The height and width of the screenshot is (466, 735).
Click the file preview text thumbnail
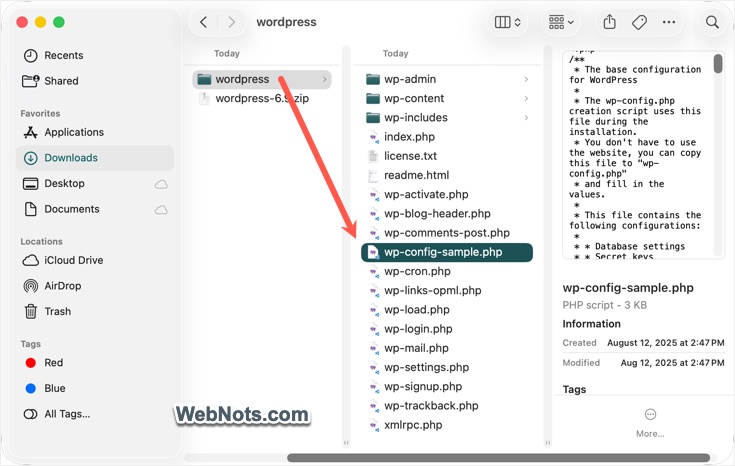coord(643,155)
